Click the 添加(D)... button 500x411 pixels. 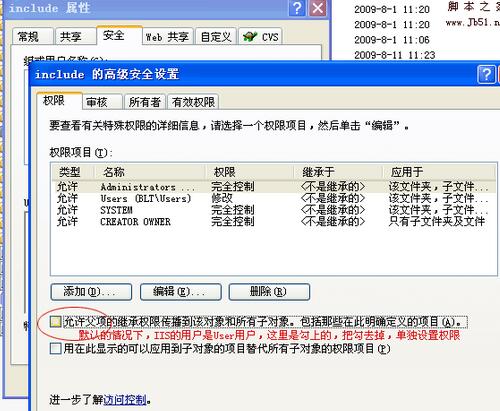91,292
